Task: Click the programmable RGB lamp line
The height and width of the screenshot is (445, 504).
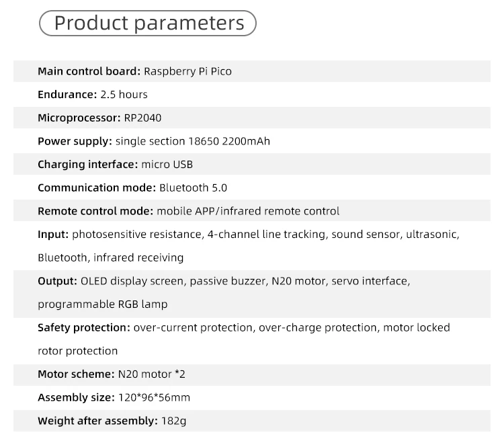Action: [102, 305]
